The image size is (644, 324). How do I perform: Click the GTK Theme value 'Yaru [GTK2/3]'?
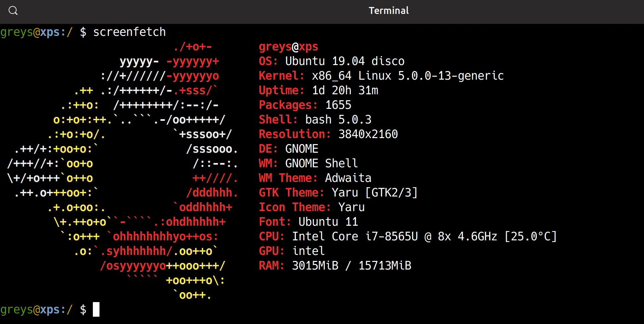pyautogui.click(x=375, y=193)
